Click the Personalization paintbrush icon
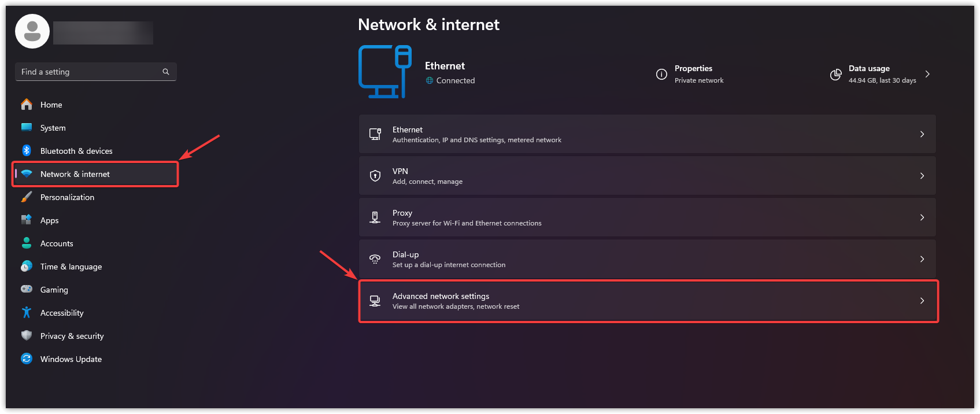The width and height of the screenshot is (980, 414). 27,197
